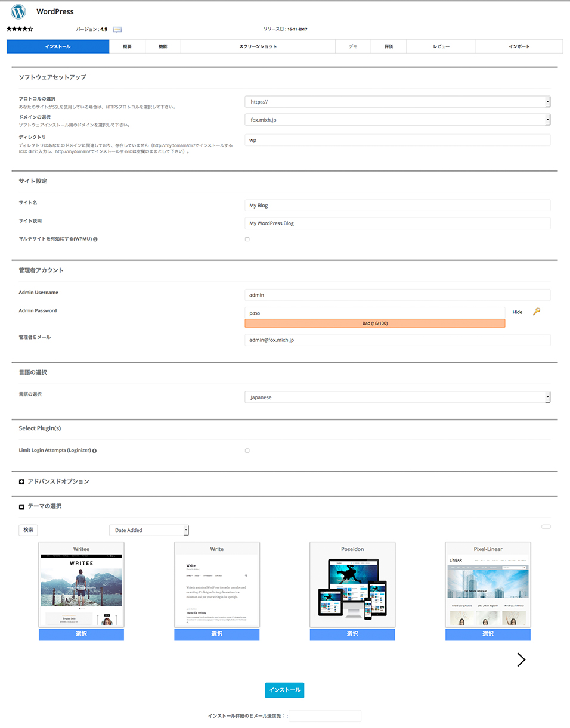Hide the admin password text
This screenshot has height=728, width=570.
click(x=517, y=312)
